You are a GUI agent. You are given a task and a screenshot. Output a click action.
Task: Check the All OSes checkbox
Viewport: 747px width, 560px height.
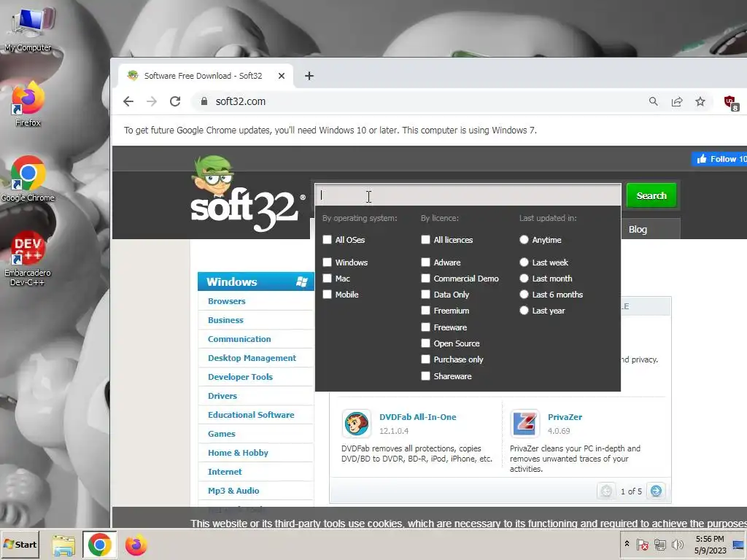click(327, 239)
